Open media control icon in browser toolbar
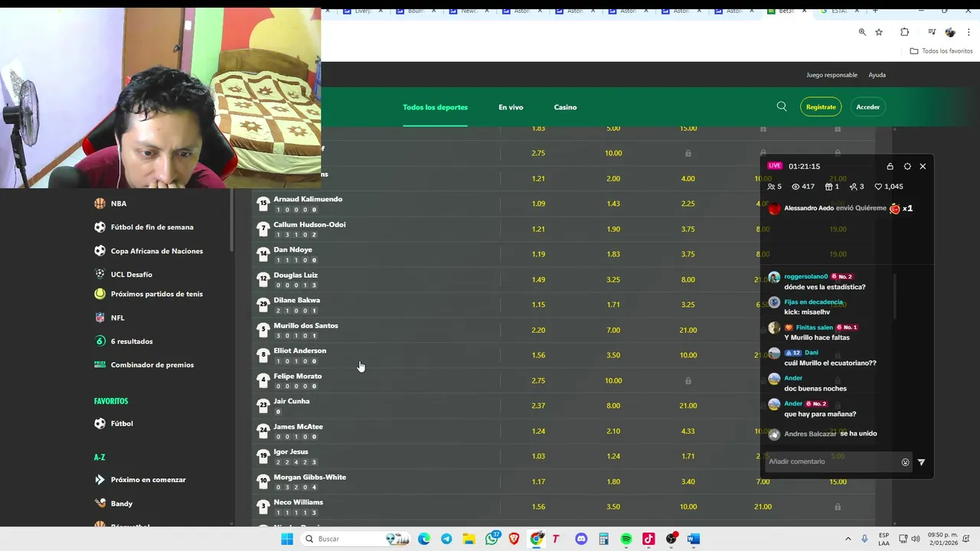 pos(932,32)
